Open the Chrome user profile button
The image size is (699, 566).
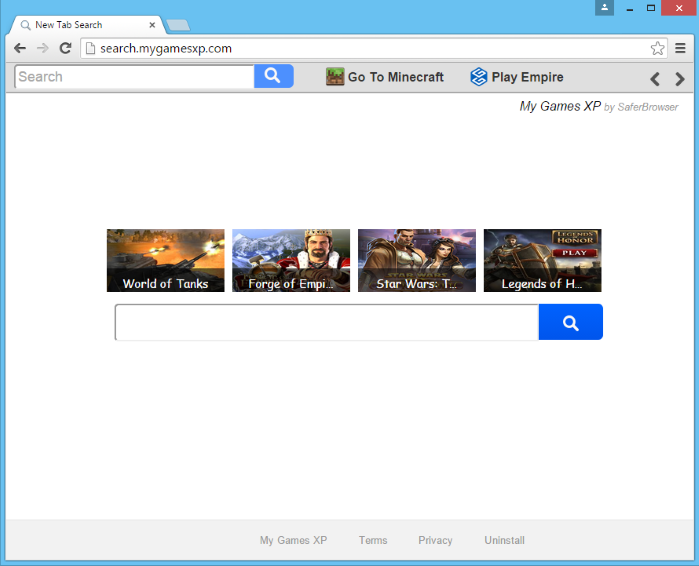pyautogui.click(x=604, y=8)
